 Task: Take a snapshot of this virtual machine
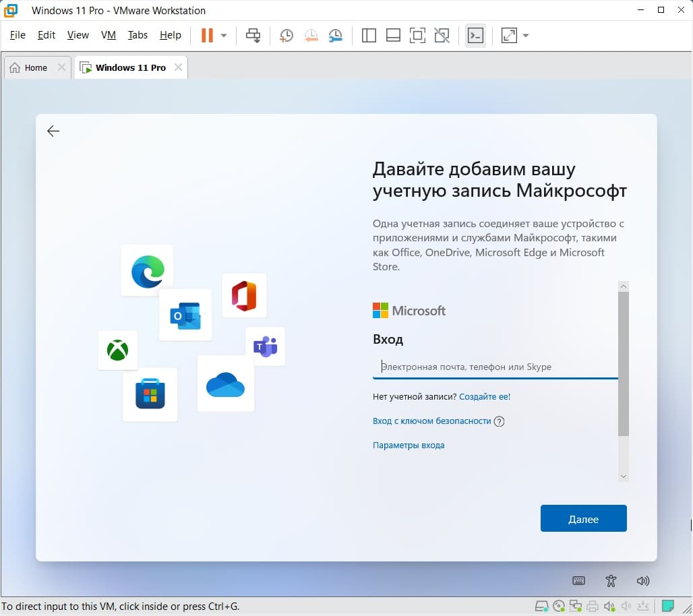pos(287,35)
